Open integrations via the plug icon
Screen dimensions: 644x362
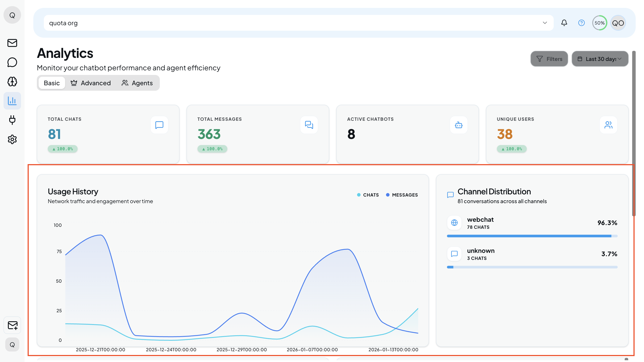[x=12, y=120]
